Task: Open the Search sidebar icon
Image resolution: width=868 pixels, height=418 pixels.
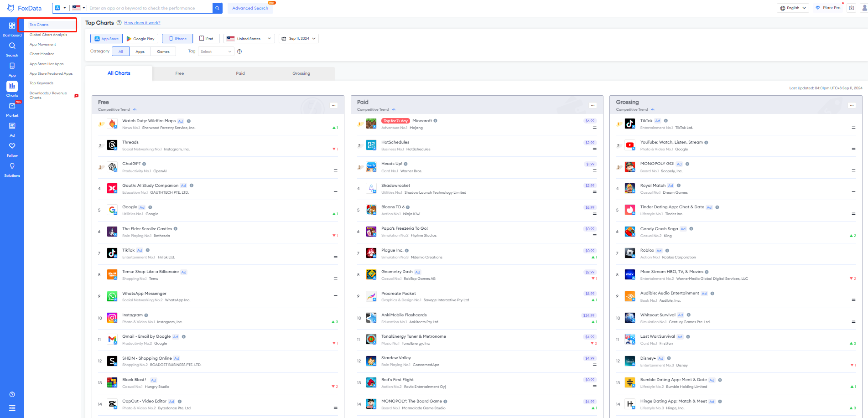Action: coord(12,46)
